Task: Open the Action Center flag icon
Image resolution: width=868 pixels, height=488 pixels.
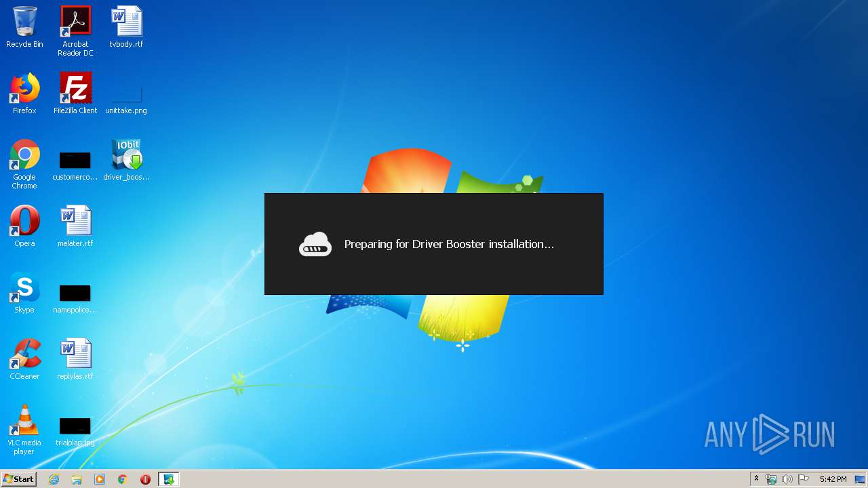Action: (x=804, y=479)
